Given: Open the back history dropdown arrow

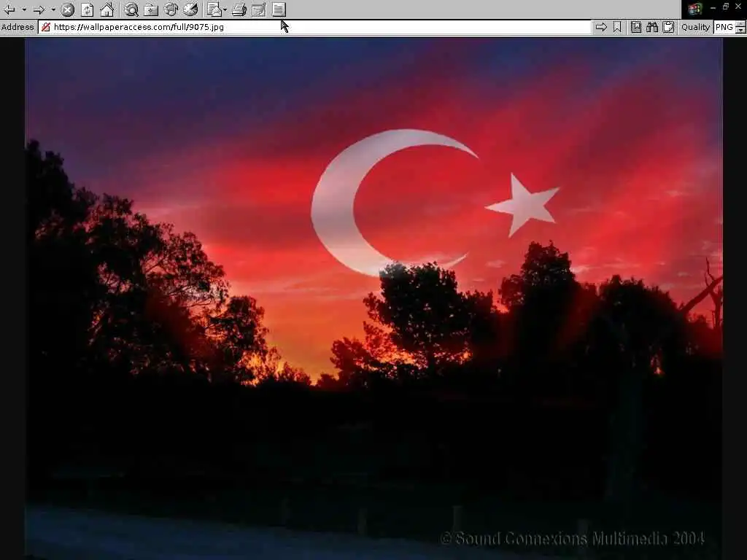Looking at the screenshot, I should [23, 9].
